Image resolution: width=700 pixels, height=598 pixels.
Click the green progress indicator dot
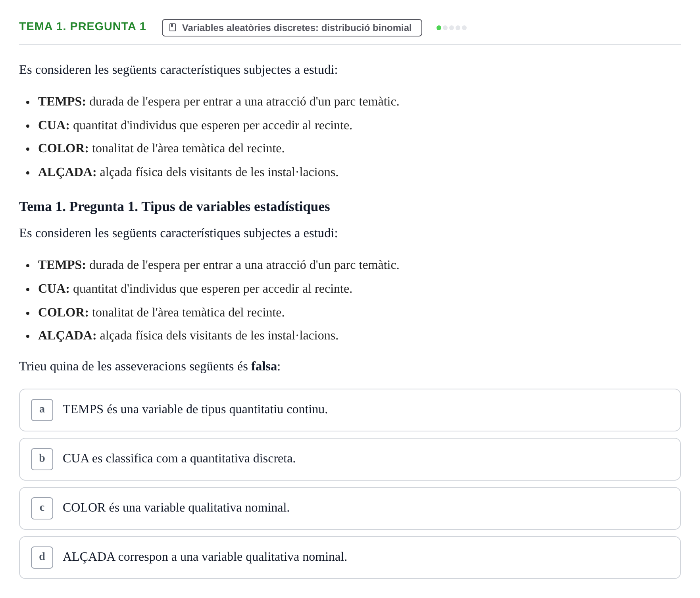click(x=439, y=28)
